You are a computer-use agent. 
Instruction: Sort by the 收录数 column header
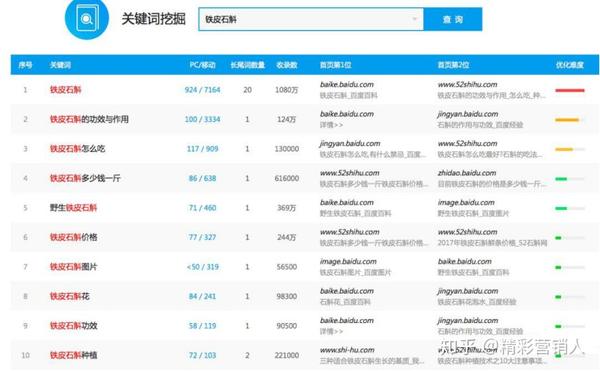pos(287,65)
